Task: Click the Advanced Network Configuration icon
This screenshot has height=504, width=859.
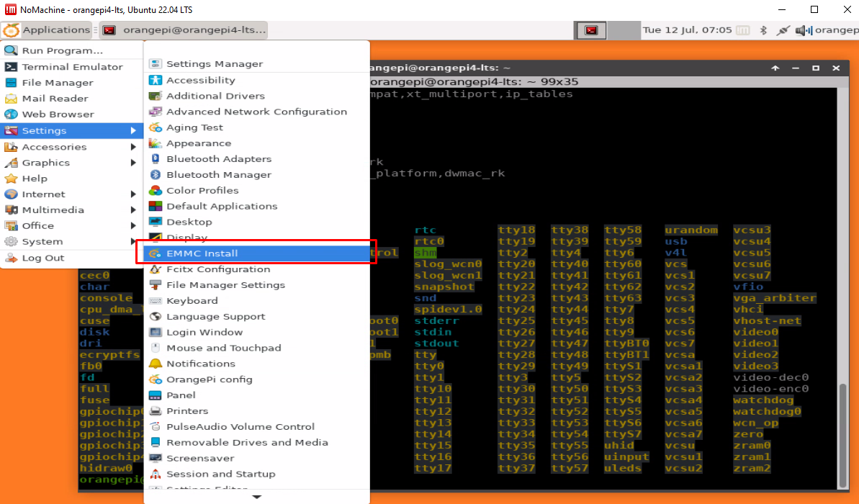Action: coord(156,112)
